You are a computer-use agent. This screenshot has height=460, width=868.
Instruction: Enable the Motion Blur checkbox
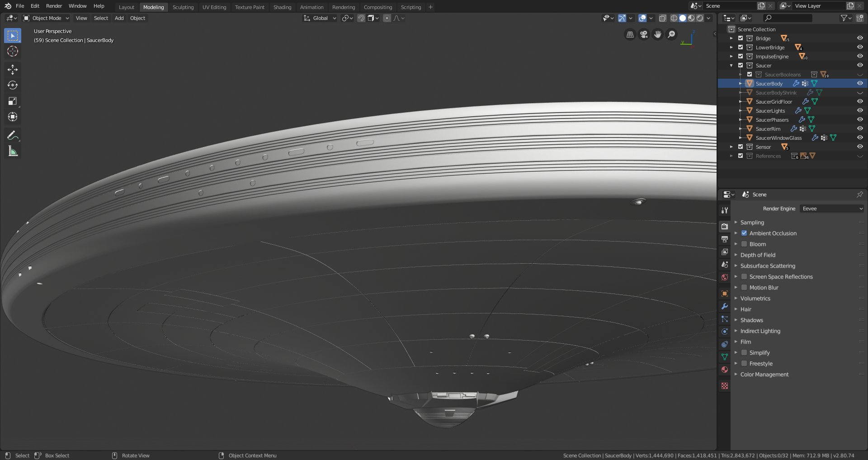[x=744, y=288]
